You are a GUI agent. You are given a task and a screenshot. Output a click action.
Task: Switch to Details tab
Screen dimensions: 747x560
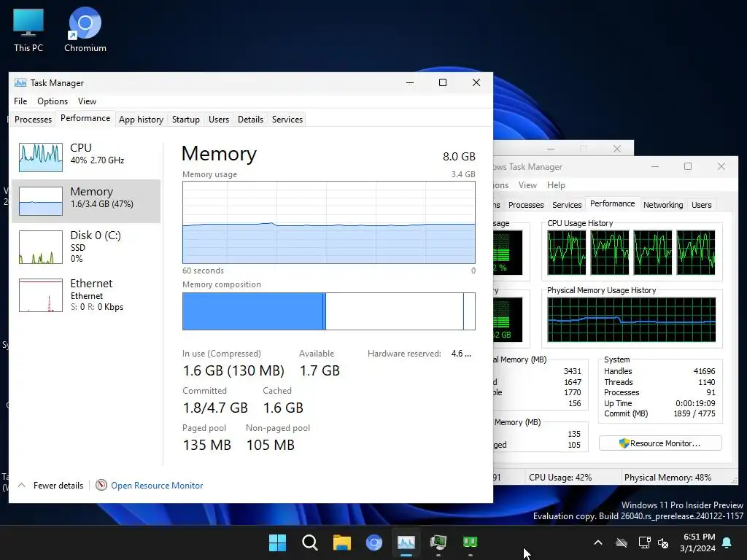[x=251, y=120]
